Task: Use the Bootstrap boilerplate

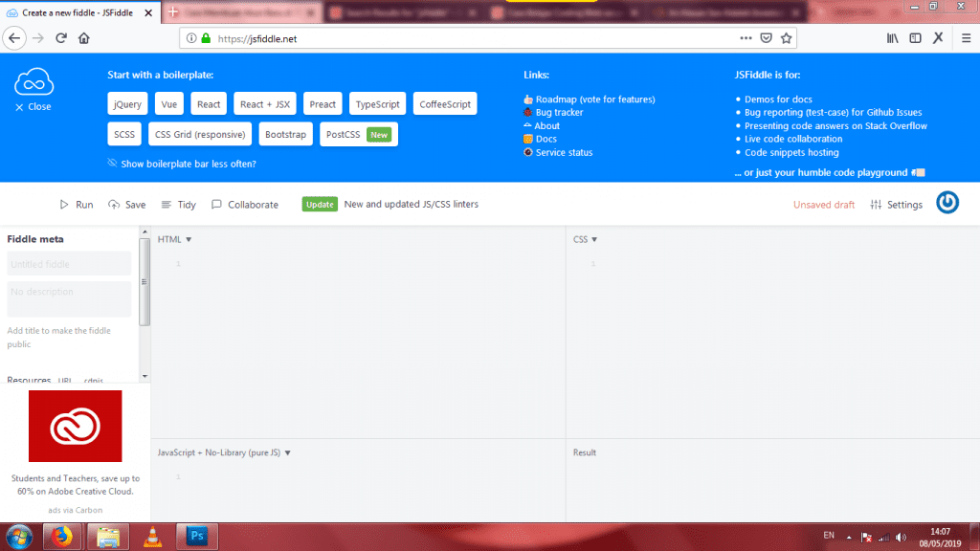Action: coord(285,134)
